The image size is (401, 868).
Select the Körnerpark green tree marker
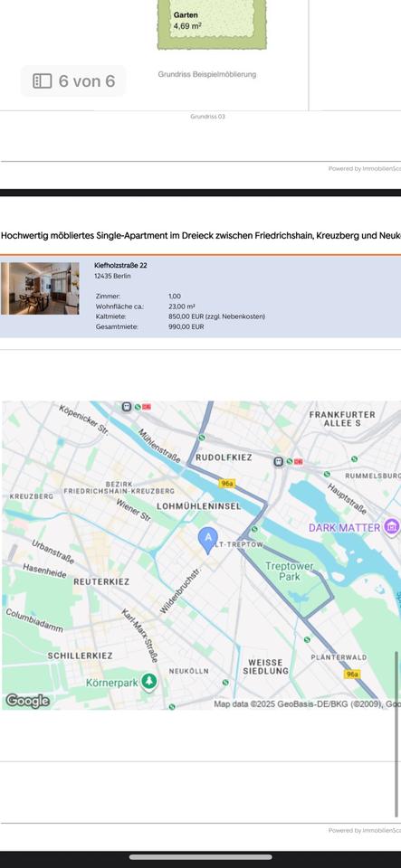click(x=148, y=682)
